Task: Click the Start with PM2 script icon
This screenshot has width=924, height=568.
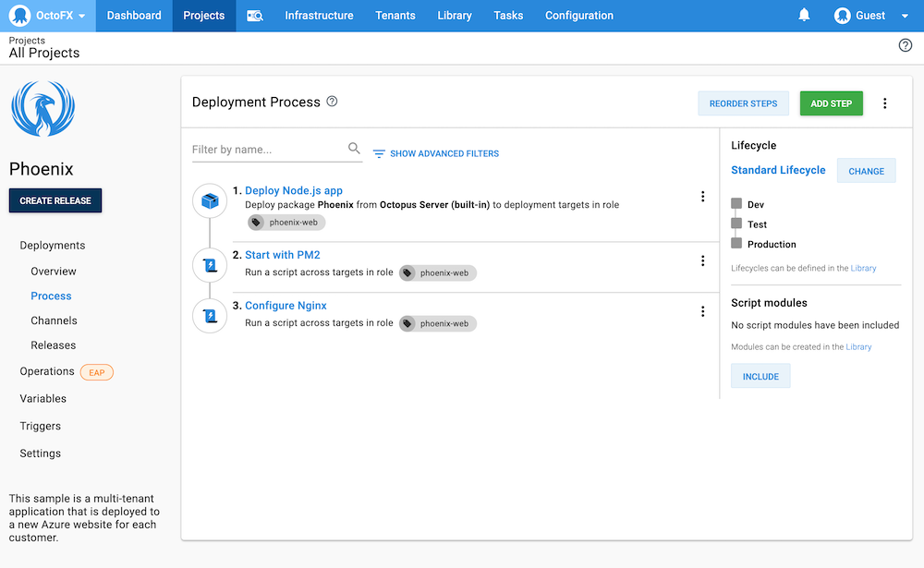Action: (210, 266)
